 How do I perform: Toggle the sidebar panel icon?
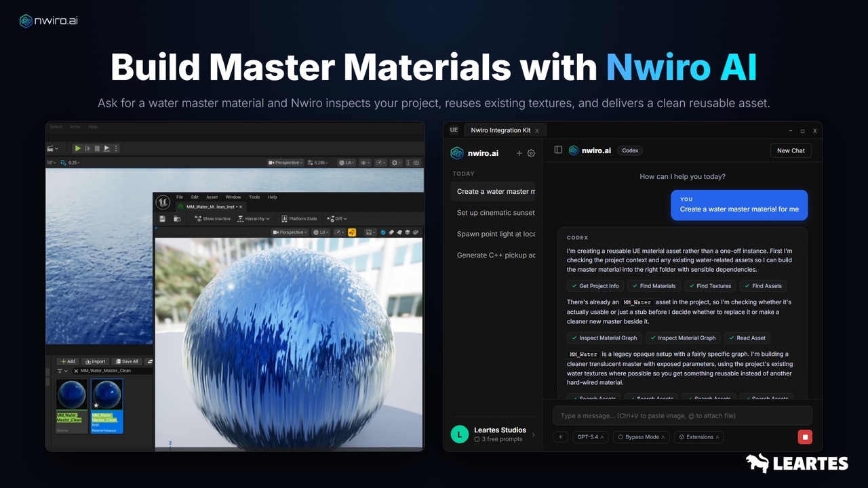point(558,150)
